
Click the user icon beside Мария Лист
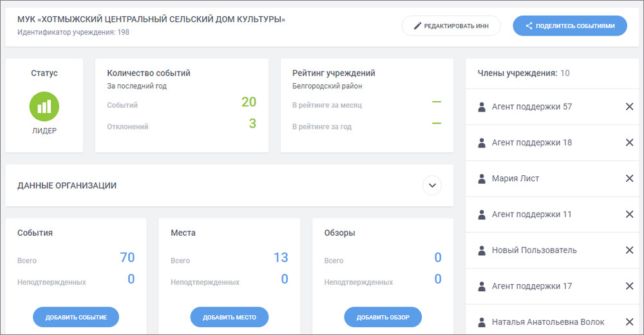(x=482, y=178)
